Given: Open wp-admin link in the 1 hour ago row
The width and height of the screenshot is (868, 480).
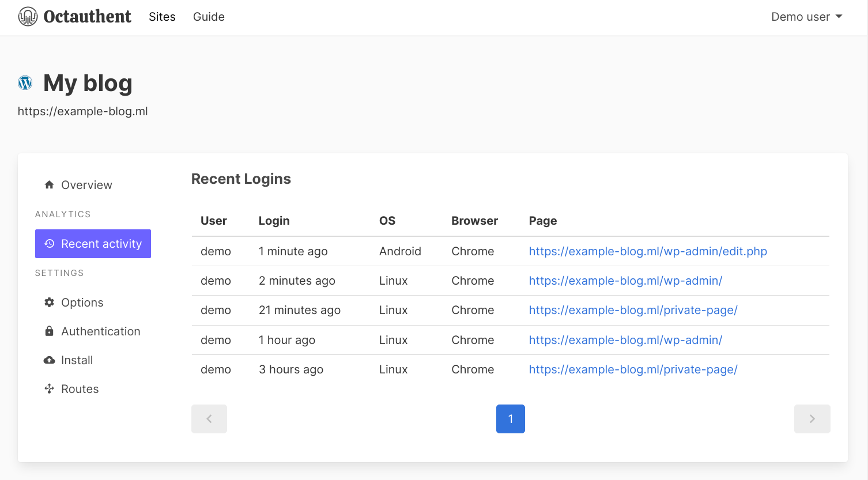Looking at the screenshot, I should (x=625, y=340).
